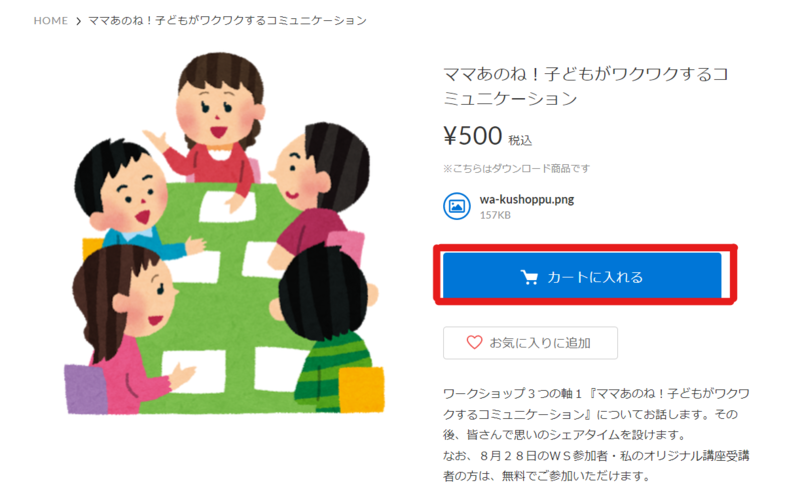
Task: Open the wa-kushoppu.png file name
Action: click(527, 199)
